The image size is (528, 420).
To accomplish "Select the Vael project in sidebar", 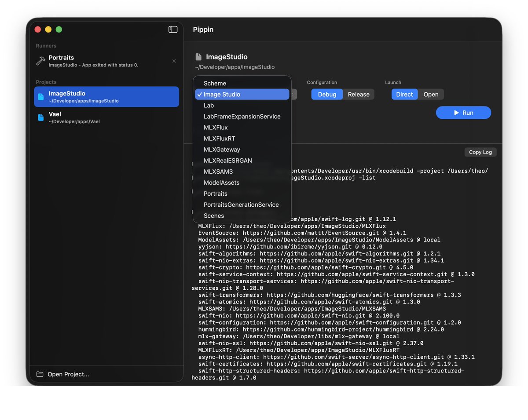I will (106, 117).
